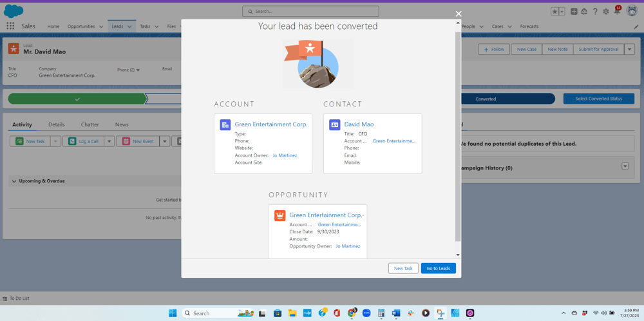Open Green Entertainment Corp. opportunity title link

(x=327, y=215)
